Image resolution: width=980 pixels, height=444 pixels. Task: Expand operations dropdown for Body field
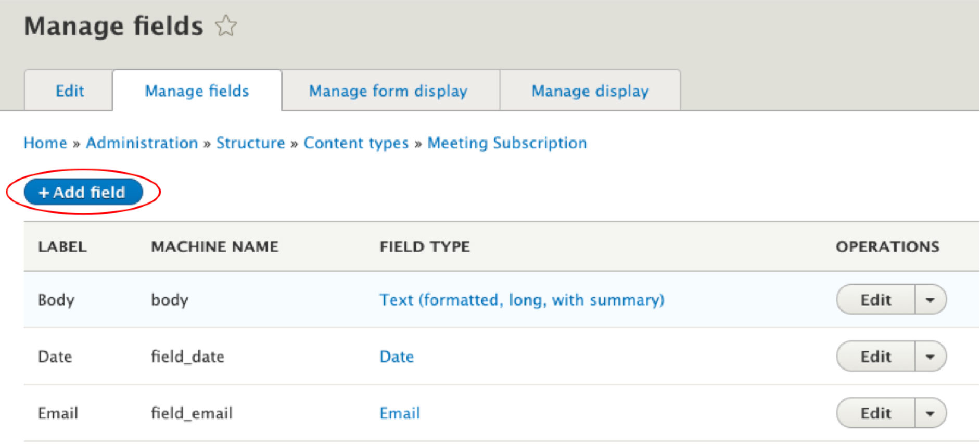tap(930, 300)
